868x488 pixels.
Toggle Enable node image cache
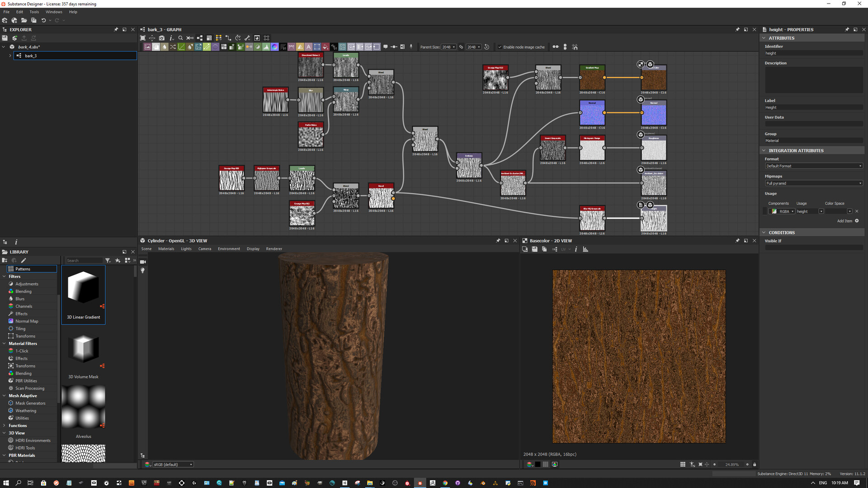coord(500,47)
